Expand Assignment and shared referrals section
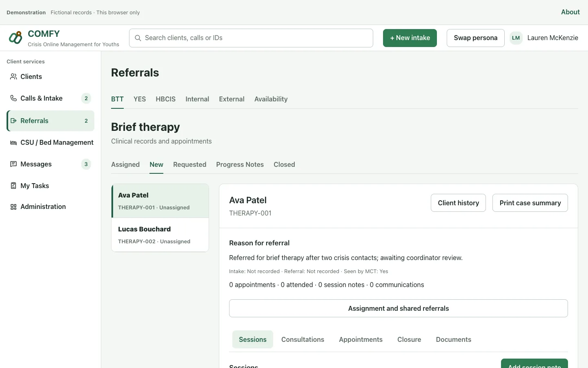This screenshot has width=588, height=368. click(399, 308)
